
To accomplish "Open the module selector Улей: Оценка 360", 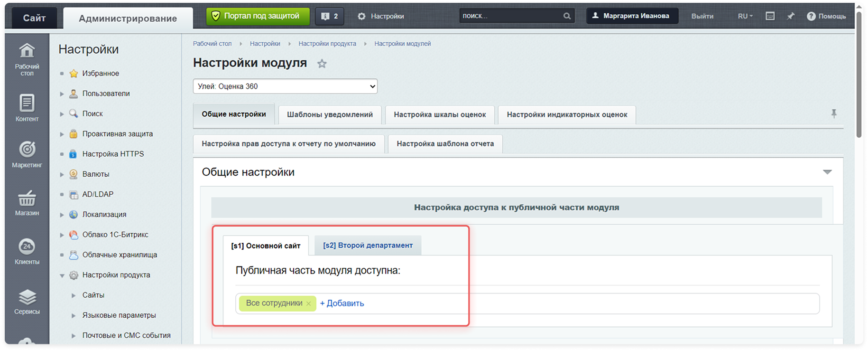I will coord(285,86).
